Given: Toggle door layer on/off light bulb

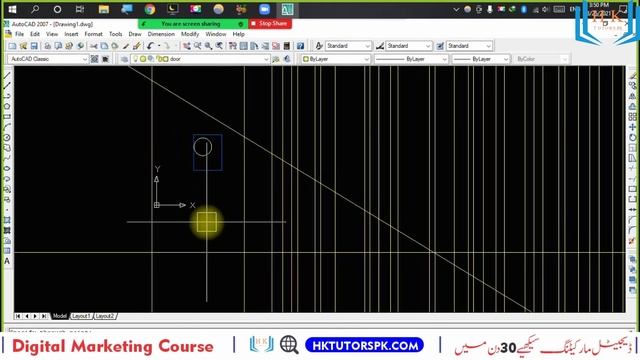Looking at the screenshot, I should coord(136,59).
